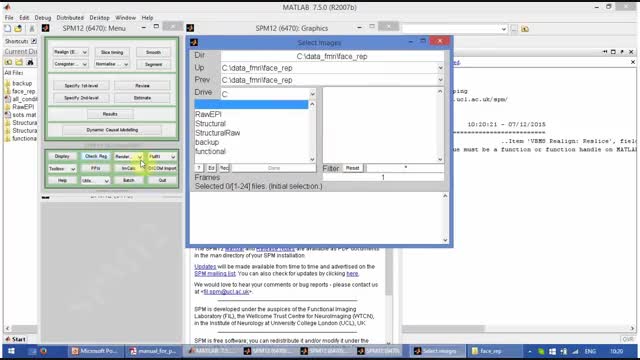Click the new file icon in MATLAB toolbar
Image resolution: width=640 pixels, height=360 pixels.
(x=7, y=29)
